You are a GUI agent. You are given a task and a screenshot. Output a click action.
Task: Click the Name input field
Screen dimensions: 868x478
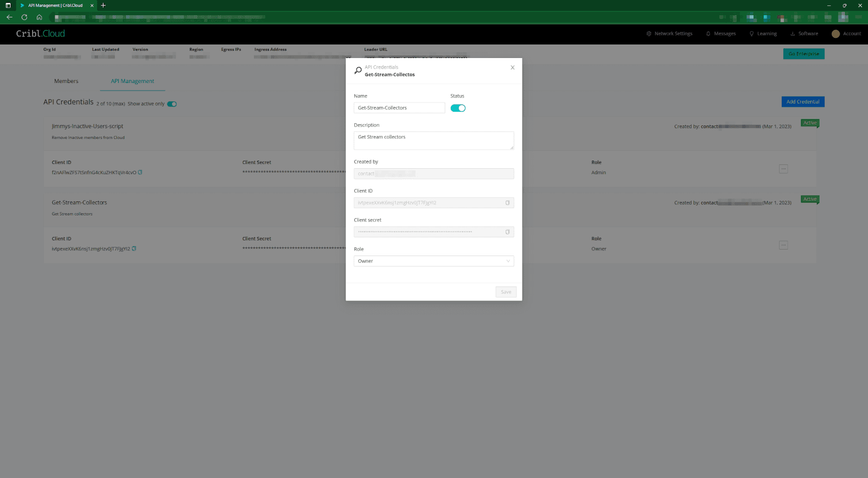point(399,108)
